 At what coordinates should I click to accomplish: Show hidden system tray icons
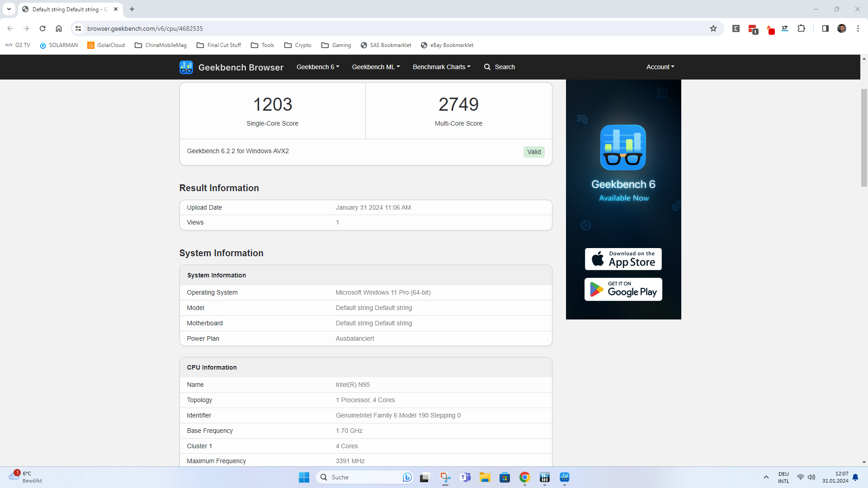click(x=766, y=477)
